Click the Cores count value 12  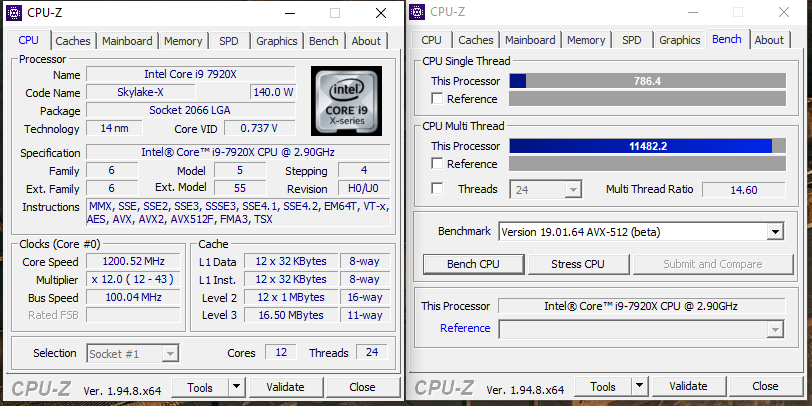click(x=281, y=352)
